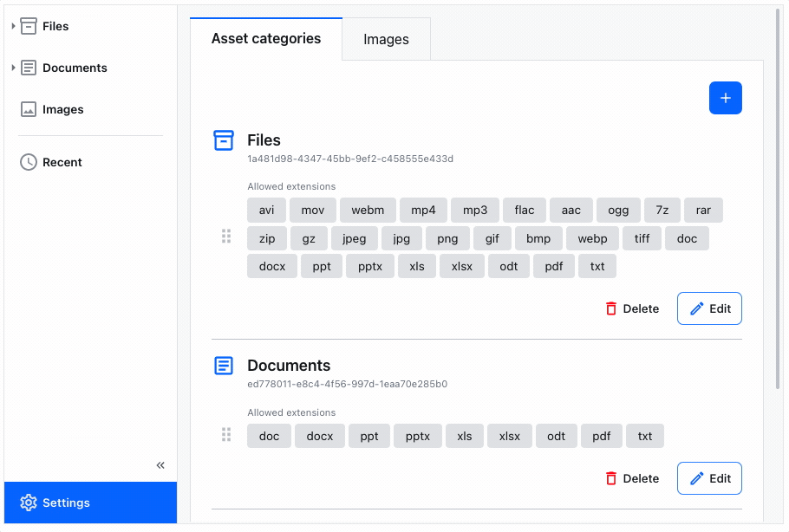Click the Settings gear icon

click(29, 503)
